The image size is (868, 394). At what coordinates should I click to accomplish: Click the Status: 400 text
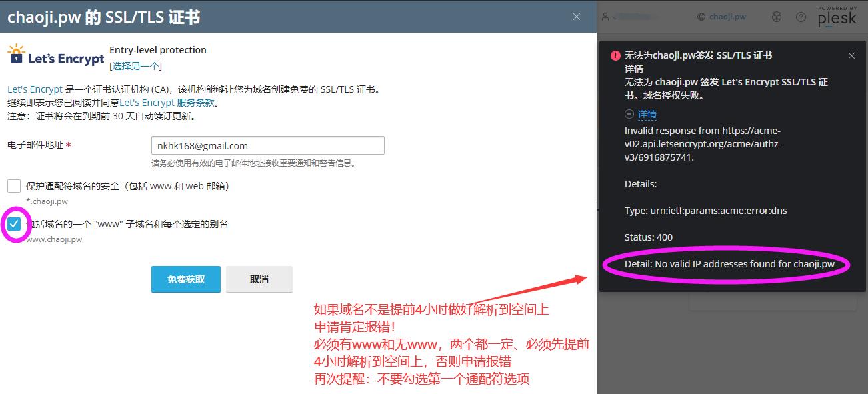point(649,237)
